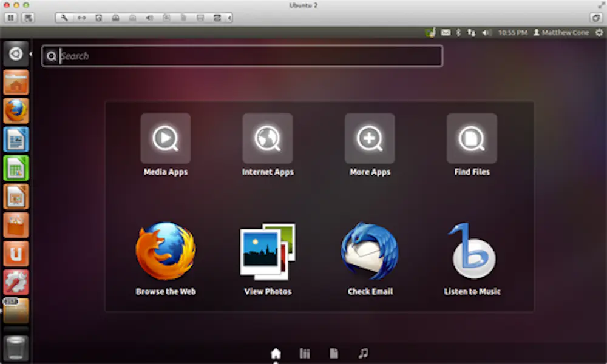Switch to the Applications lens tab
The height and width of the screenshot is (364, 607).
[305, 353]
